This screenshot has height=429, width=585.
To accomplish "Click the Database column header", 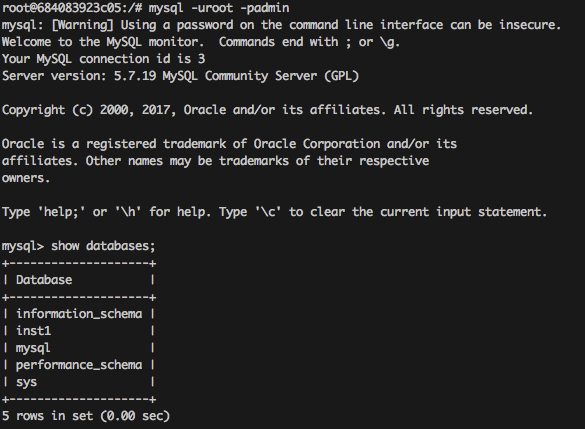I will pos(44,280).
